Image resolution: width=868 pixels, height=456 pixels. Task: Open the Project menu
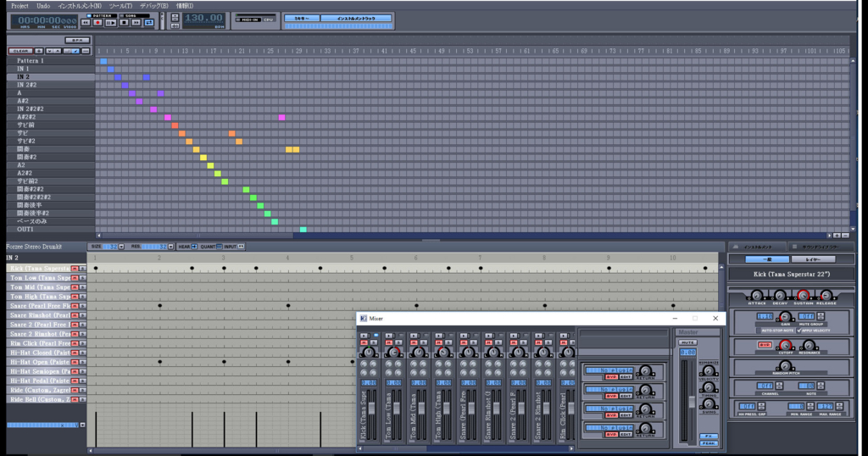tap(19, 6)
